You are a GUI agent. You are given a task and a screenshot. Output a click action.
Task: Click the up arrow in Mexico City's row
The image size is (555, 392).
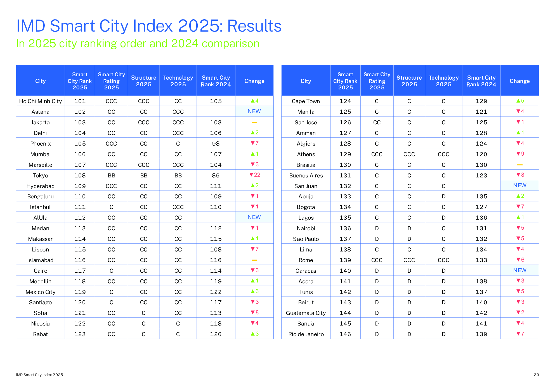pos(253,291)
